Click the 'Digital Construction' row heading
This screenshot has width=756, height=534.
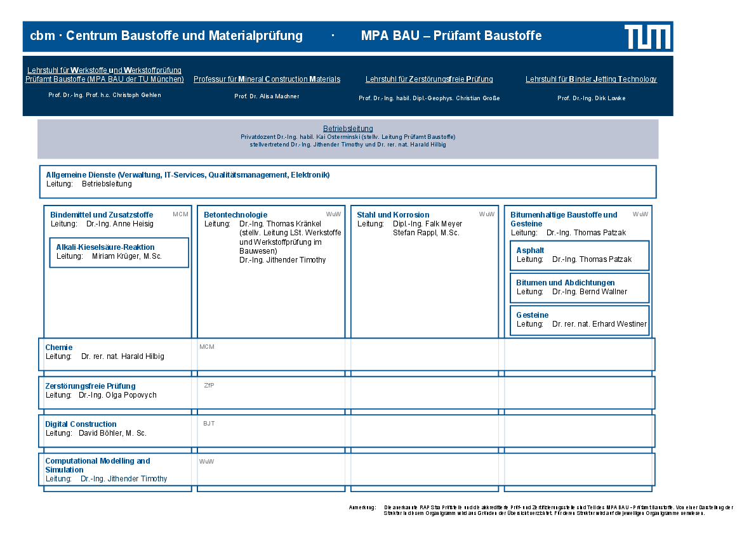click(81, 424)
